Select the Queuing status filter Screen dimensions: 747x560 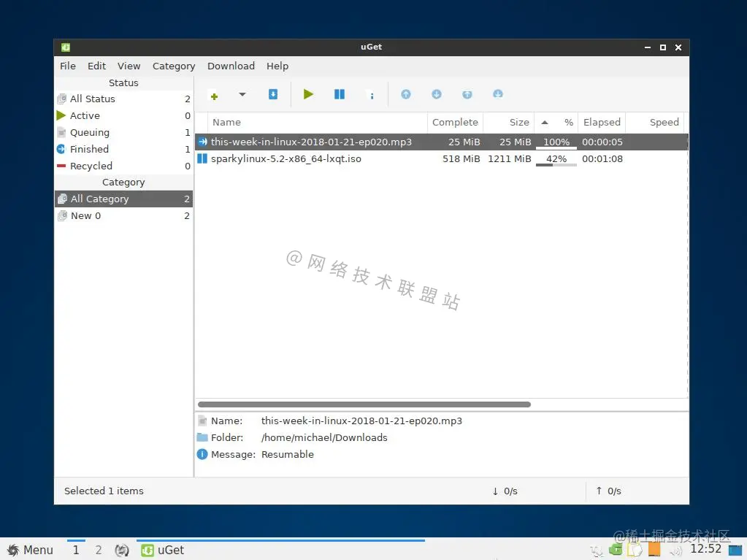(124, 132)
